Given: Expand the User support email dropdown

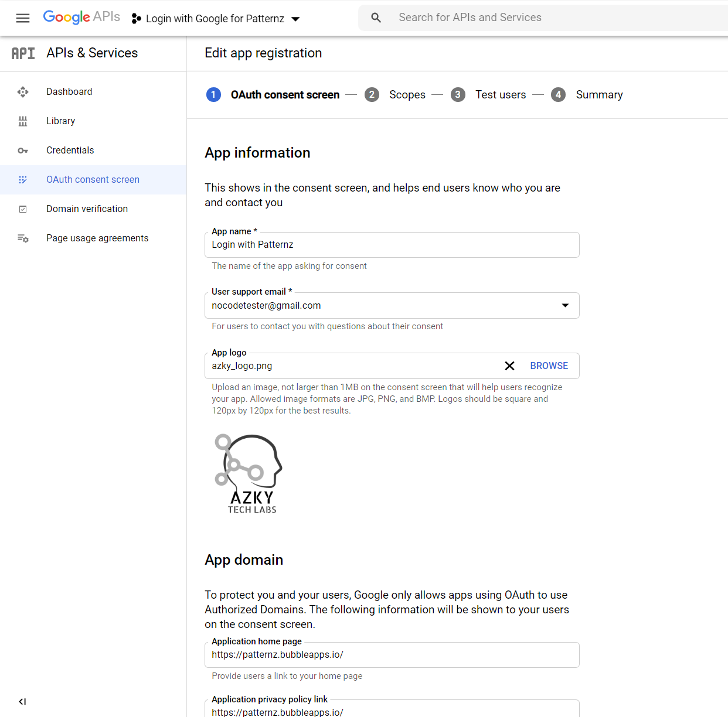Looking at the screenshot, I should [x=565, y=306].
